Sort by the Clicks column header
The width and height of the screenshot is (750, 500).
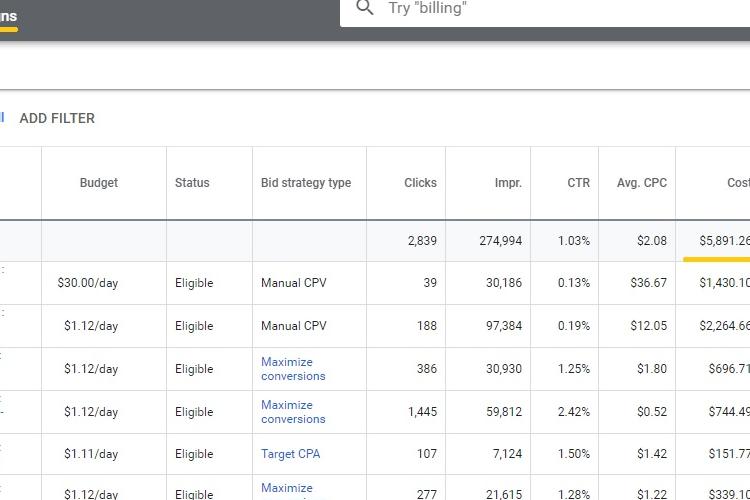(420, 183)
